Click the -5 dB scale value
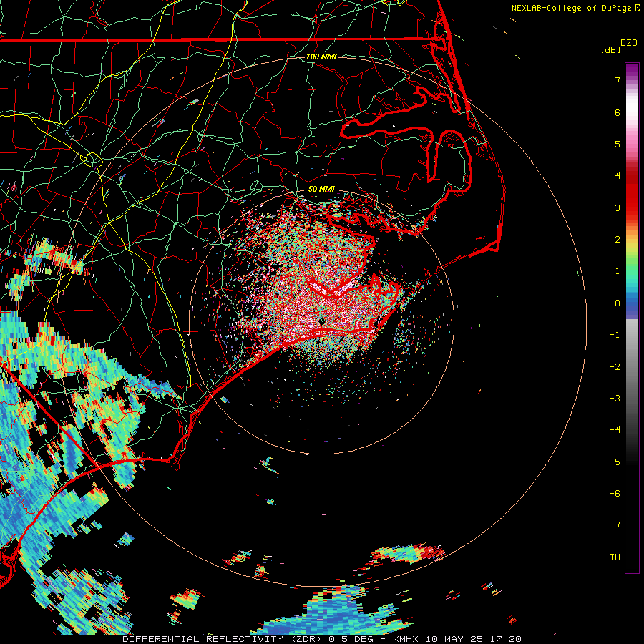The height and width of the screenshot is (644, 644). click(615, 462)
